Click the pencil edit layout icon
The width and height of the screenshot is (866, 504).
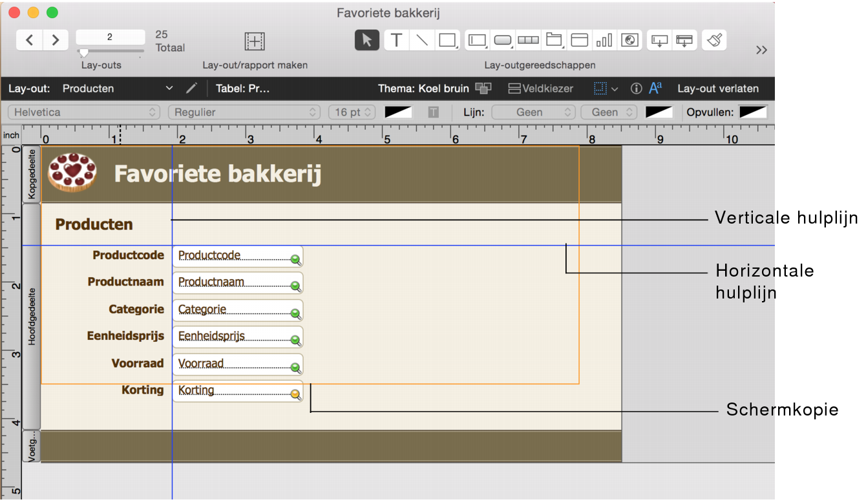[191, 89]
